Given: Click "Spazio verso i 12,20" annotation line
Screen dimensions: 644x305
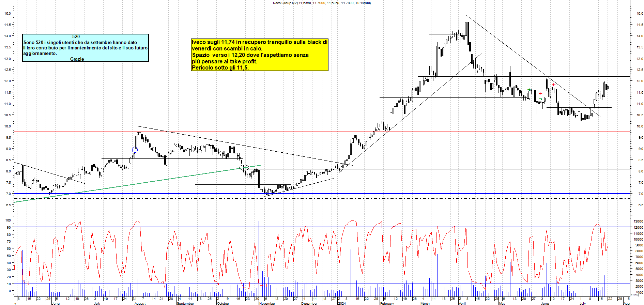Looking at the screenshot, I should 250,55.
